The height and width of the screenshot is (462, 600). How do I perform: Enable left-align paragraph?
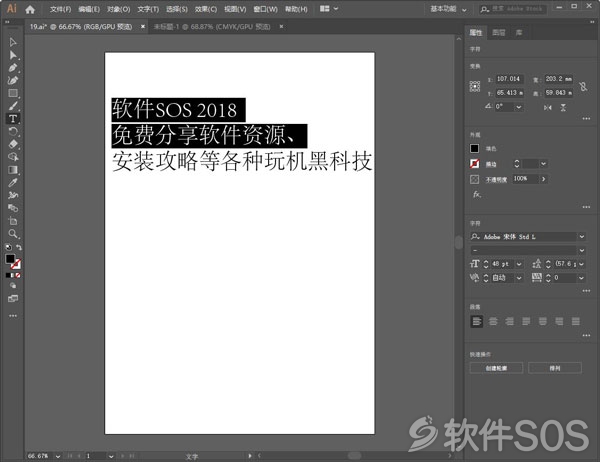click(x=476, y=322)
